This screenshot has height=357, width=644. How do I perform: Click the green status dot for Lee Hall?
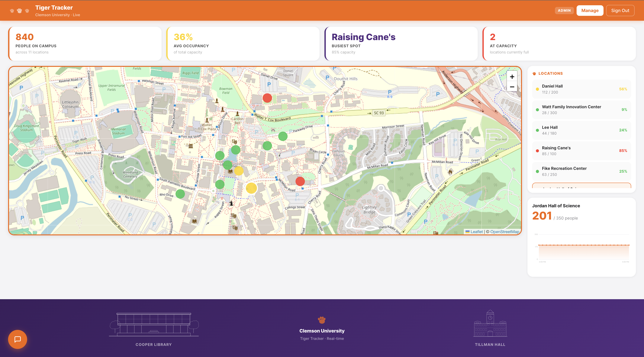pyautogui.click(x=537, y=130)
